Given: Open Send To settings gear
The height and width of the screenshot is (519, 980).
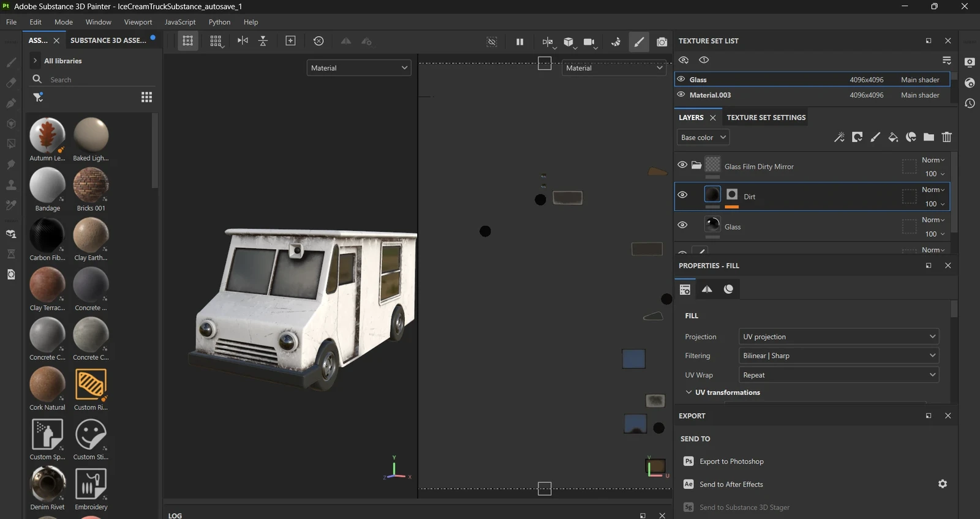Looking at the screenshot, I should point(943,484).
